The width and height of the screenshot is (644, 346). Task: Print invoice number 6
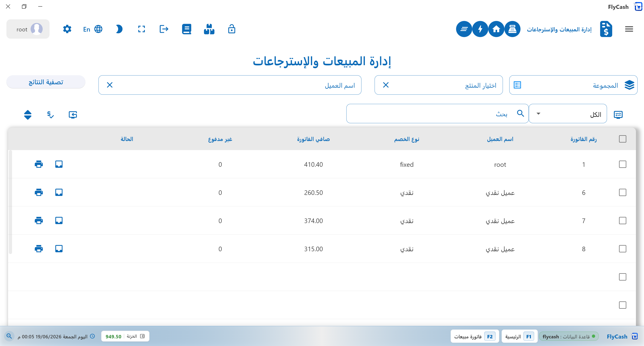[x=39, y=192]
